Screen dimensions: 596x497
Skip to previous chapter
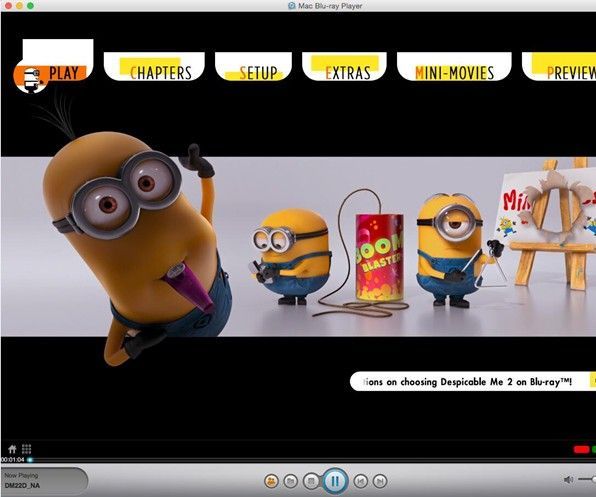click(361, 481)
